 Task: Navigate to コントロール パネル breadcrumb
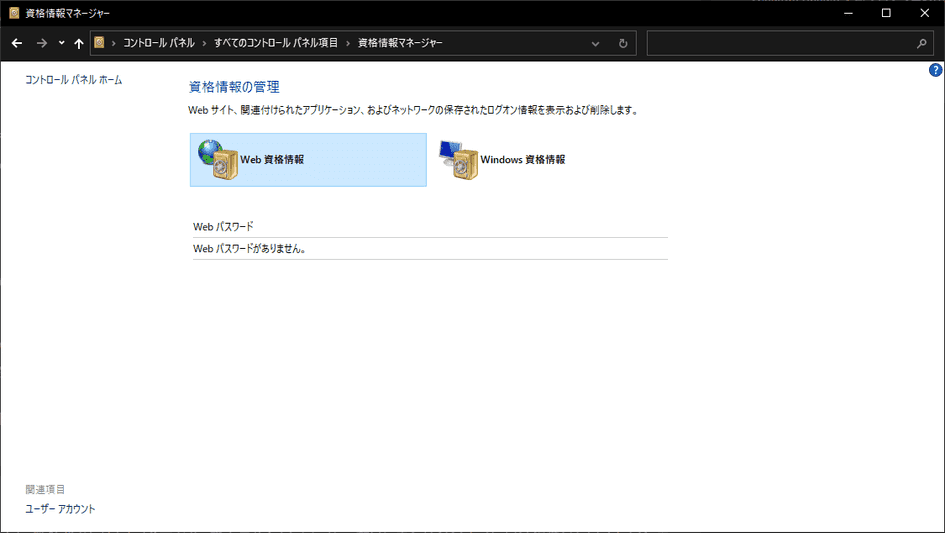(158, 43)
